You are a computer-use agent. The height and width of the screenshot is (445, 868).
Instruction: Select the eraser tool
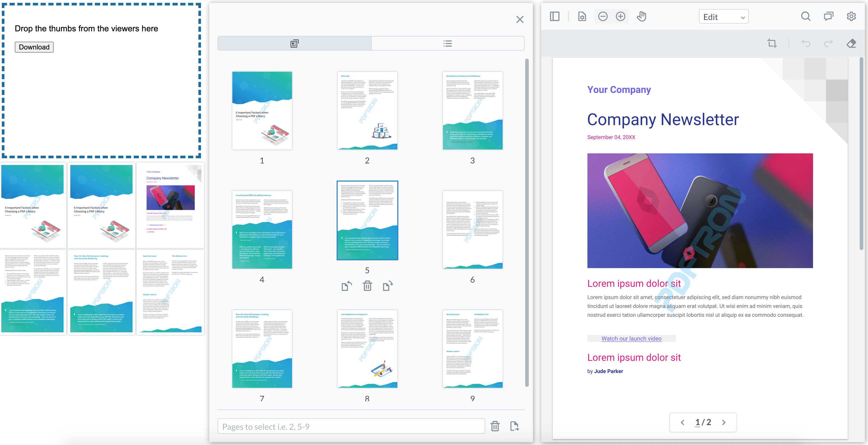pyautogui.click(x=851, y=44)
